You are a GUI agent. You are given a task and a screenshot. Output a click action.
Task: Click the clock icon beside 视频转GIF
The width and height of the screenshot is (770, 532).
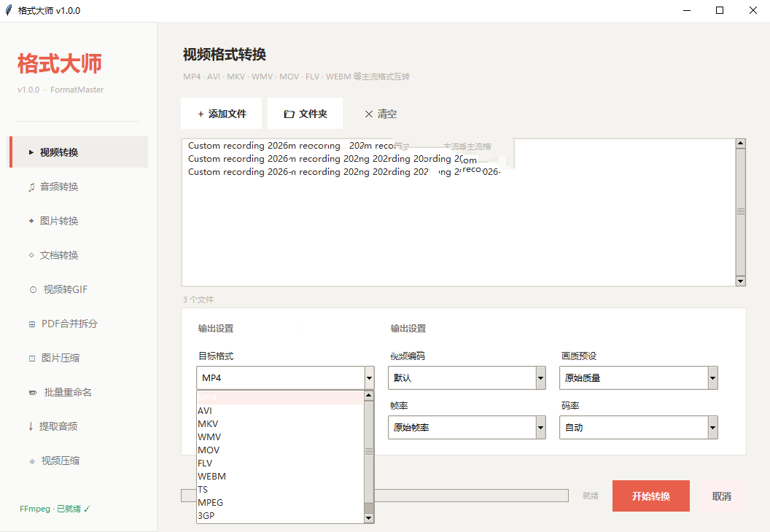[x=33, y=289]
